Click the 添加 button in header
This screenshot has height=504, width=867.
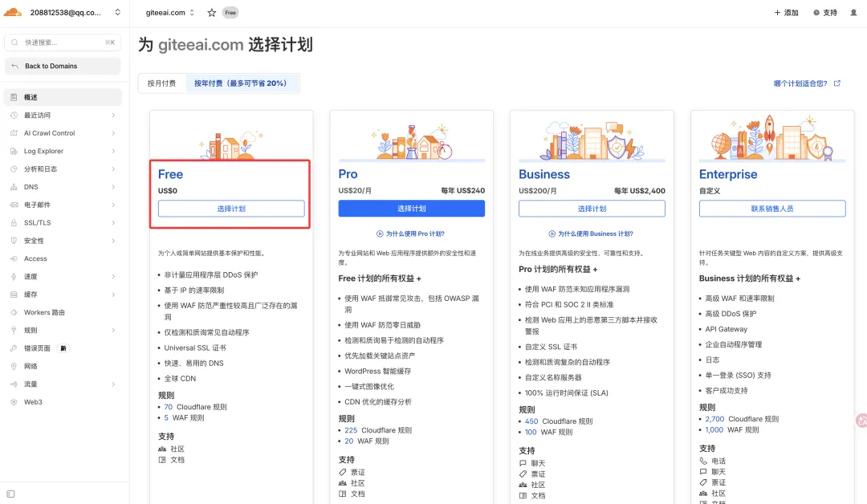[786, 13]
